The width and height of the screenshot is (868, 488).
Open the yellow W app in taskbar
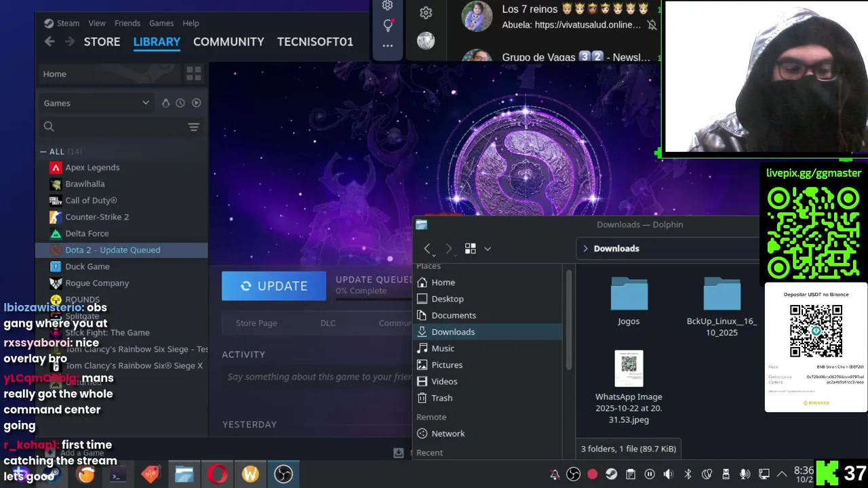click(250, 474)
